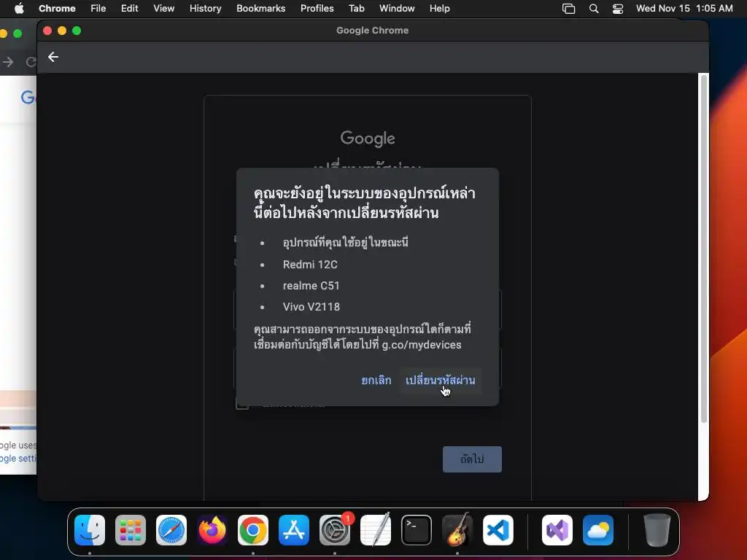Select the Vivo V2118 device entry
Screen dimensions: 747x560
[311, 307]
